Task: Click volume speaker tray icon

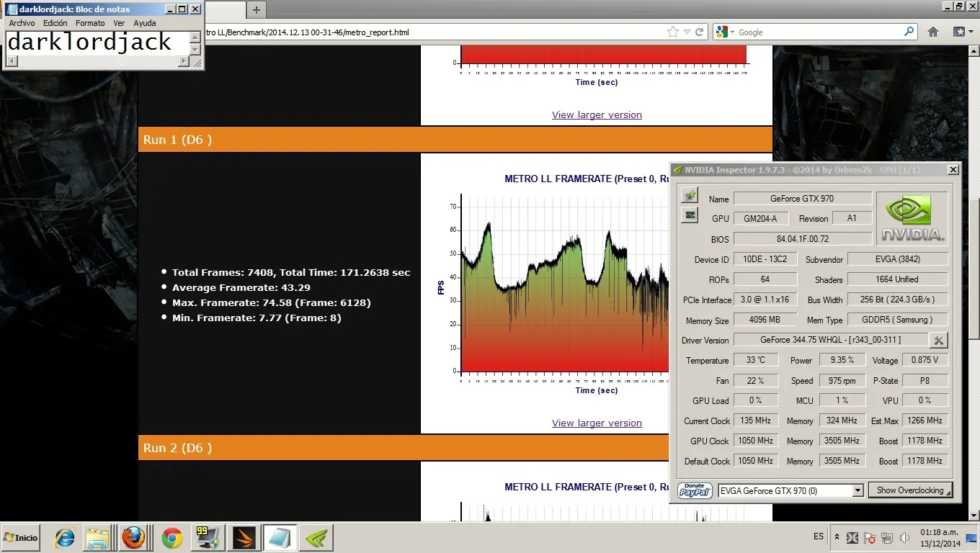Action: click(904, 538)
